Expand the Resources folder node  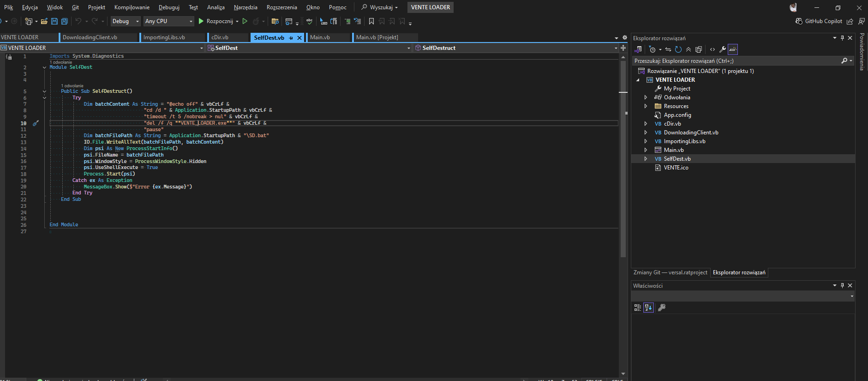pos(646,106)
